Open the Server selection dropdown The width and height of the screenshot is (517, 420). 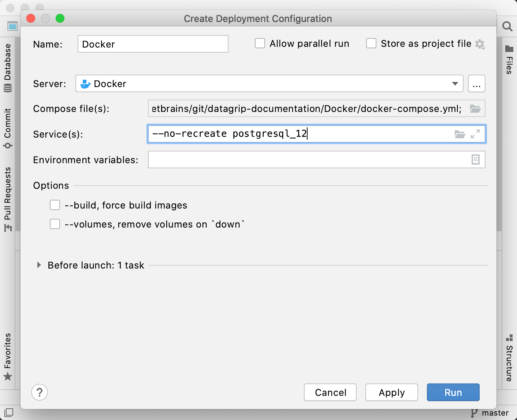point(455,83)
